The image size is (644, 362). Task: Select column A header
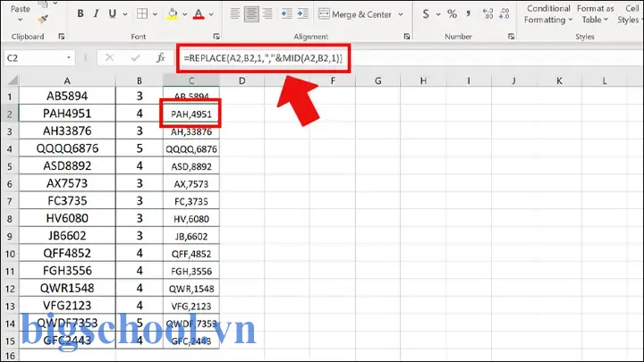pos(67,80)
